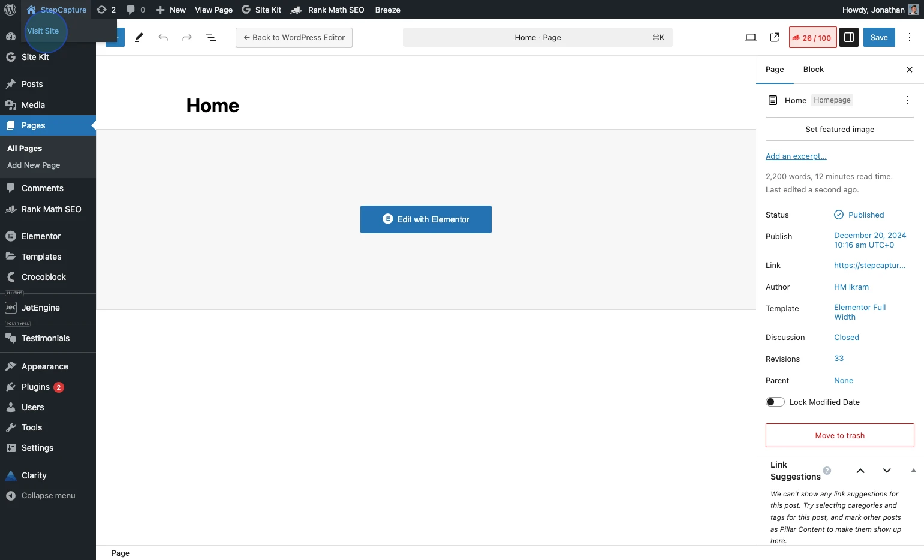Open Elementor in admin sidebar
The height and width of the screenshot is (560, 924).
coord(48,236)
